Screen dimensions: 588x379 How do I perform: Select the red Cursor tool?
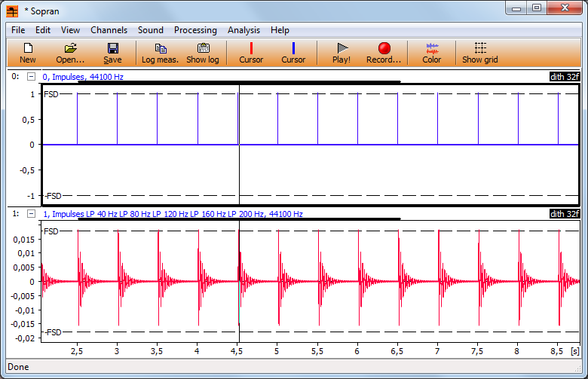tap(251, 52)
